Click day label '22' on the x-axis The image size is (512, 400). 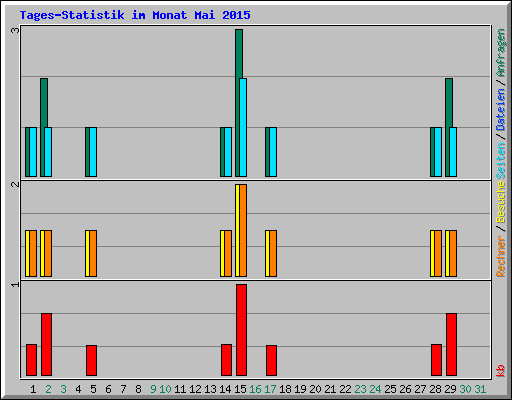[345, 389]
